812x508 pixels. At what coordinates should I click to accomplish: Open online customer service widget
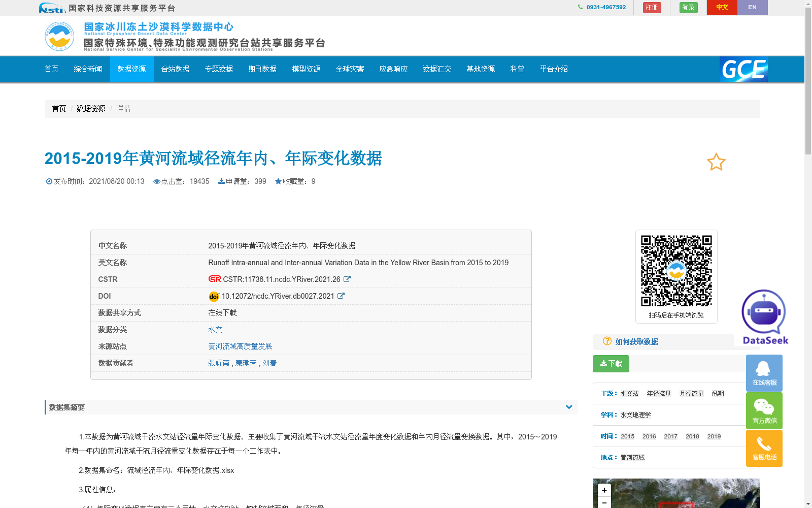coord(764,373)
